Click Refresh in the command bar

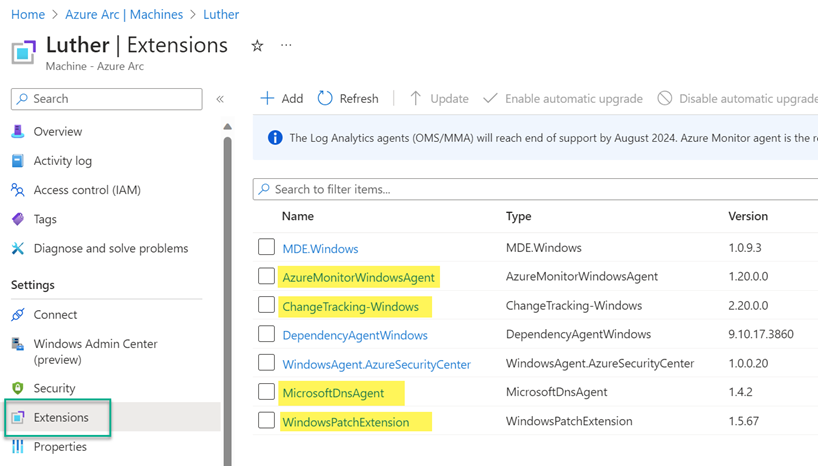[348, 98]
